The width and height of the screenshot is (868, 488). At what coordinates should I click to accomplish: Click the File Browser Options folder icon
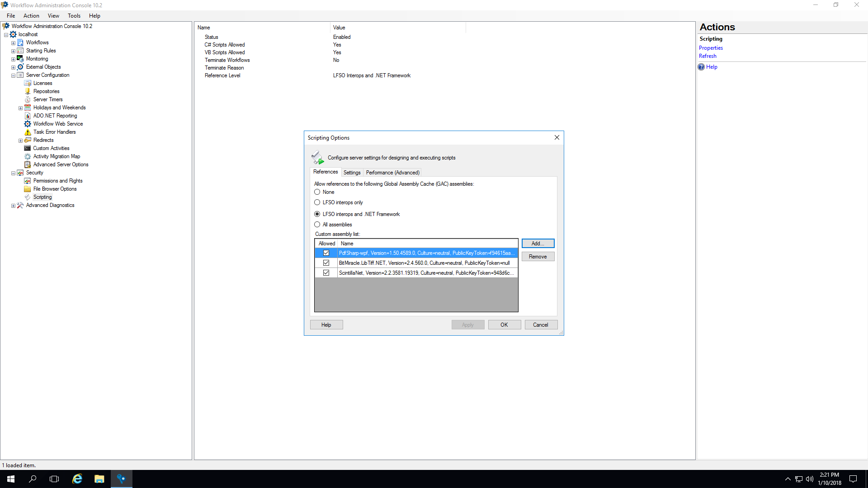[28, 189]
